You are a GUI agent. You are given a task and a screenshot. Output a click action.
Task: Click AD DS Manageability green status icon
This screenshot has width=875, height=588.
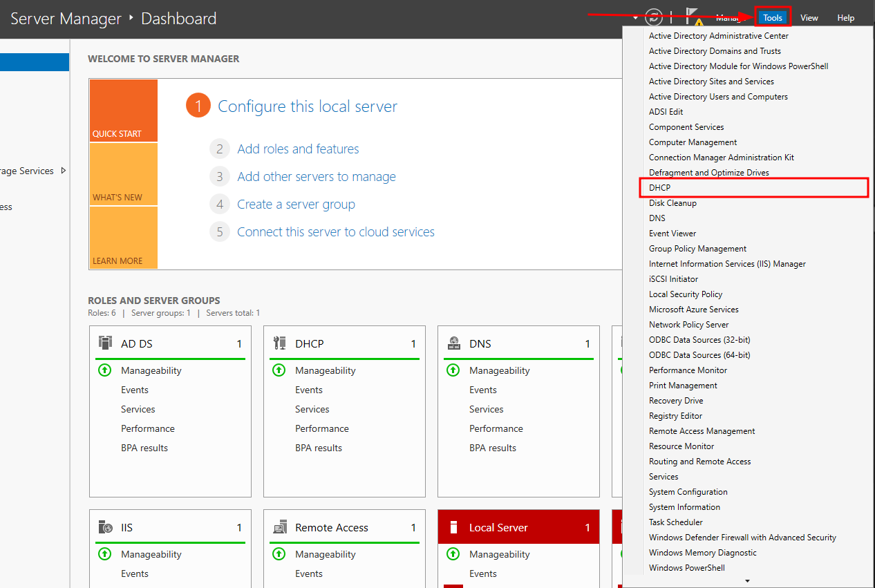[104, 370]
